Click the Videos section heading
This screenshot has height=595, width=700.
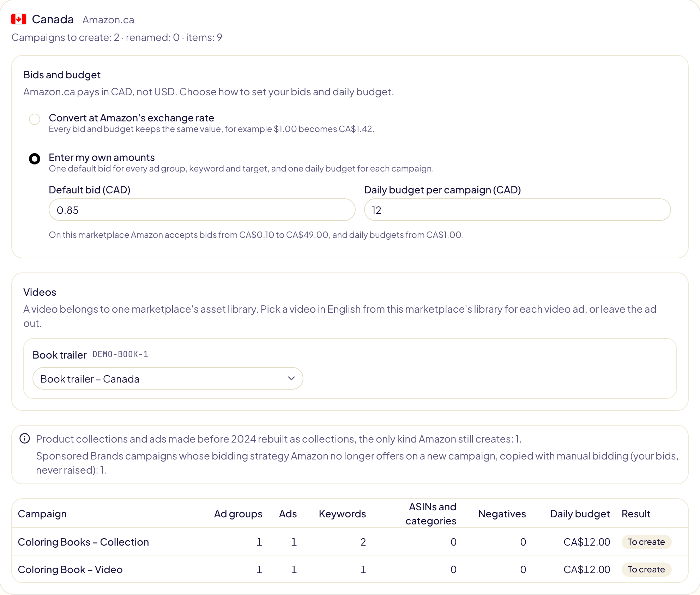point(40,292)
